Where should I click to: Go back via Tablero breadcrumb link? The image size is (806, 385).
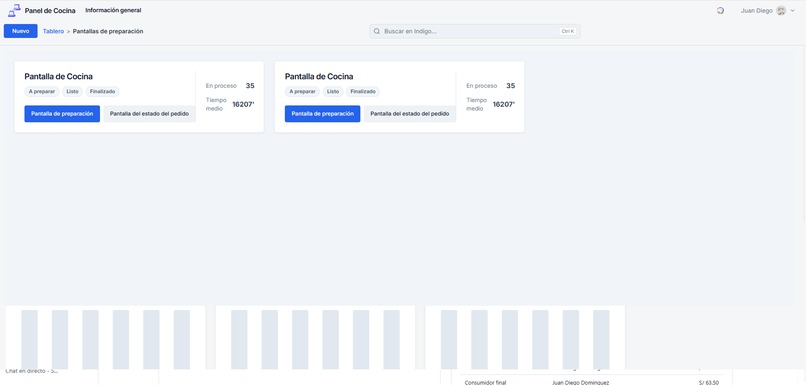coord(53,31)
